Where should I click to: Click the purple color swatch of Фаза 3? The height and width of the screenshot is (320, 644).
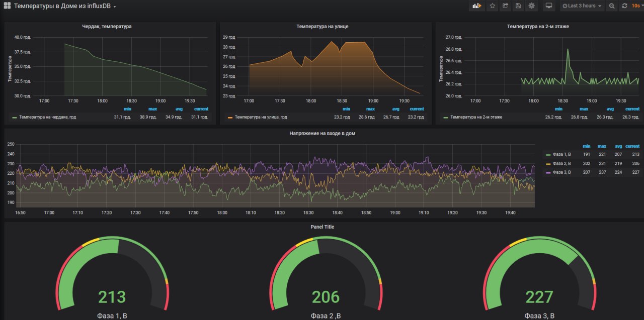click(x=548, y=173)
